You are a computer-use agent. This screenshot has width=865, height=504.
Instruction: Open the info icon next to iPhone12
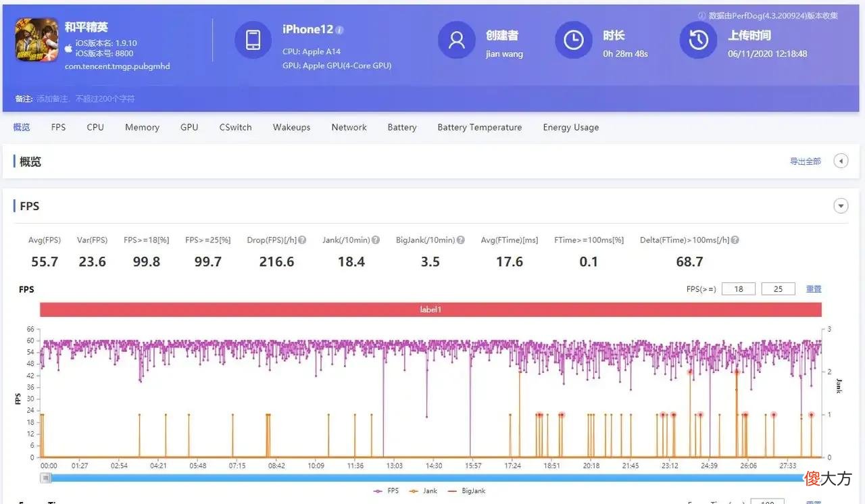pyautogui.click(x=340, y=30)
